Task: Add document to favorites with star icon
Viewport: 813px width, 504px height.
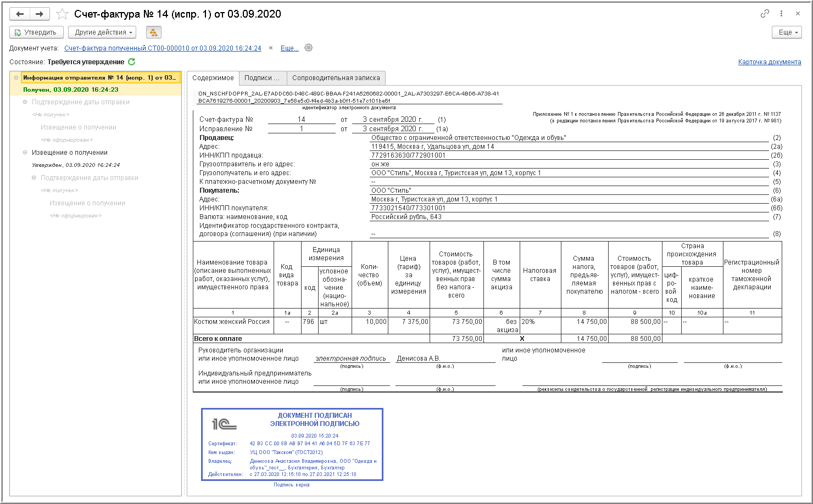Action: pos(63,14)
